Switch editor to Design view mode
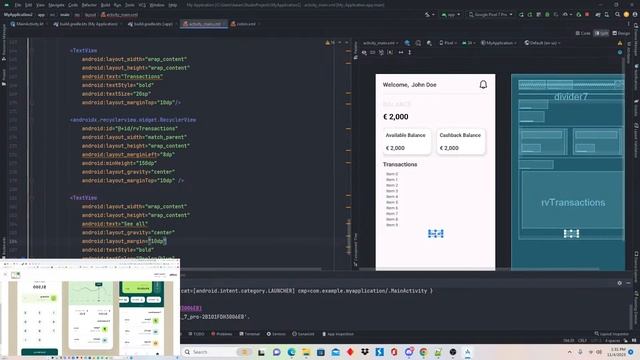 point(621,33)
